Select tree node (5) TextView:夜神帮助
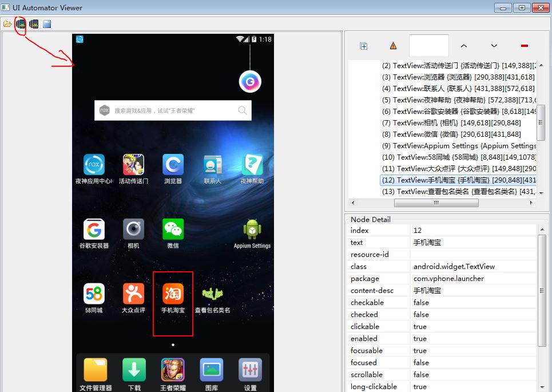The height and width of the screenshot is (392, 552). (x=459, y=100)
